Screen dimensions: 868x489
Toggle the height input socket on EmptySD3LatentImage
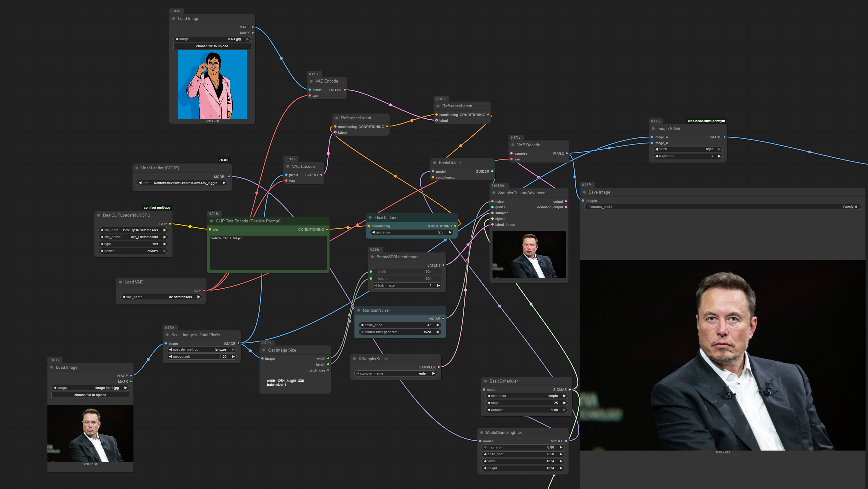pyautogui.click(x=371, y=279)
